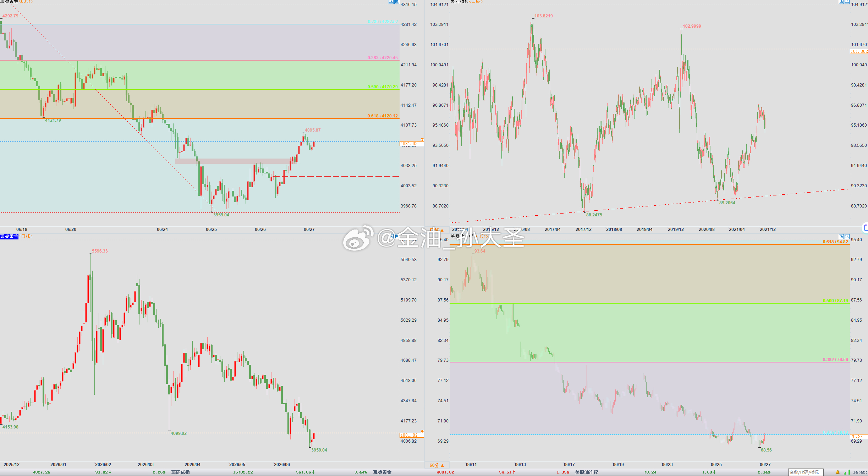Click the 1.35% change in status bar
The height and width of the screenshot is (476, 868).
pos(563,472)
